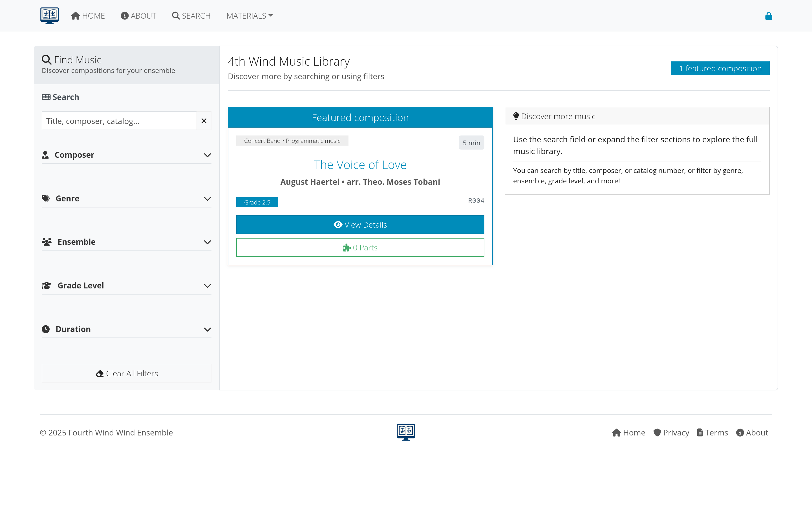The image size is (812, 507).
Task: Select the Grade 2.5 badge
Action: [257, 202]
